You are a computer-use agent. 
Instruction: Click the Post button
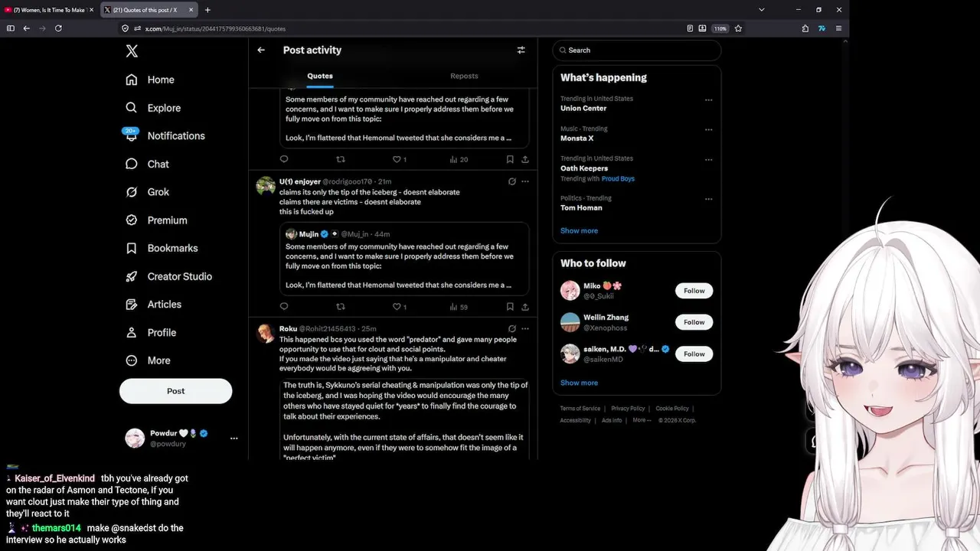[175, 391]
